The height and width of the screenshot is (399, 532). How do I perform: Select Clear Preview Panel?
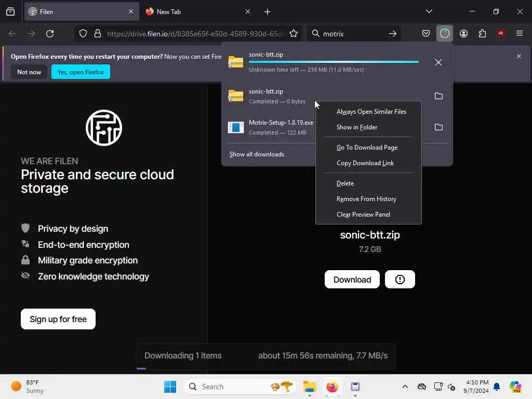(x=368, y=215)
